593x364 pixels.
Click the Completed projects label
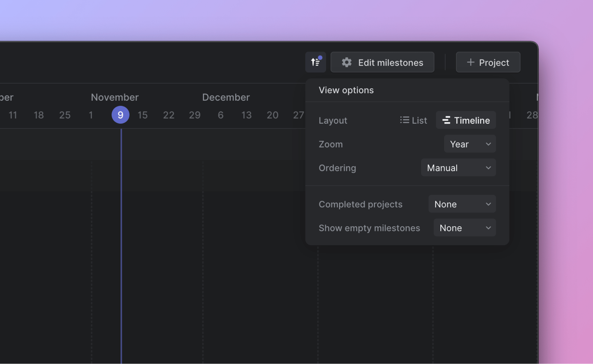[360, 204]
